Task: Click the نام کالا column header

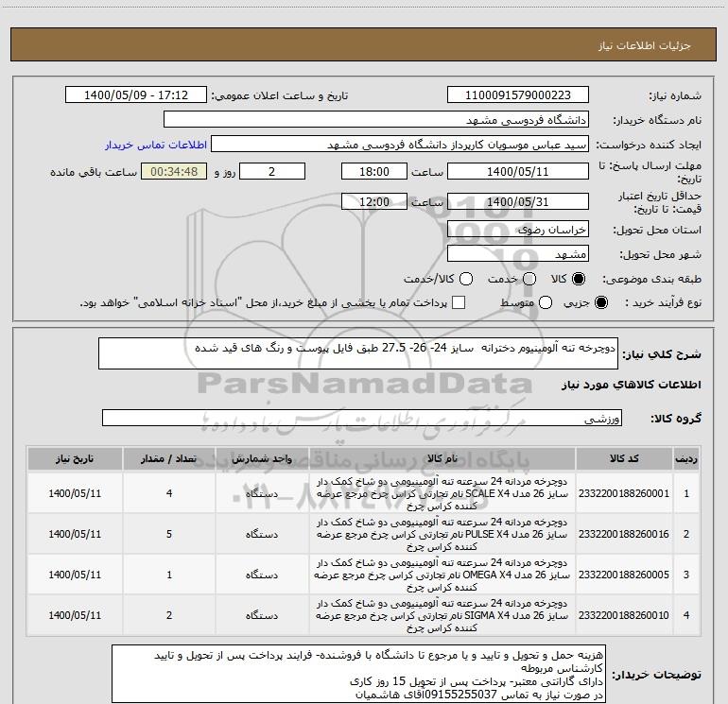Action: pyautogui.click(x=442, y=459)
